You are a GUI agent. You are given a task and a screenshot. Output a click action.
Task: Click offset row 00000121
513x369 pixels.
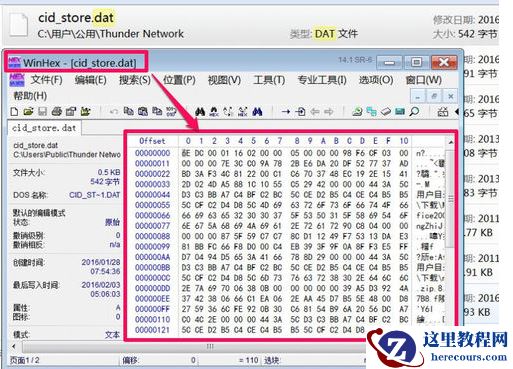click(153, 330)
